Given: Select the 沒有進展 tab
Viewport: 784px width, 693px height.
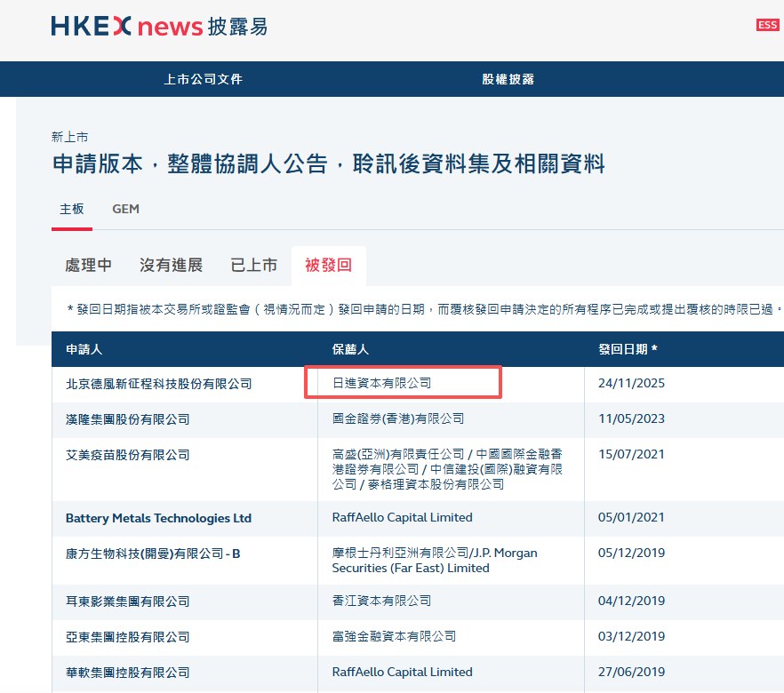Looking at the screenshot, I should tap(171, 265).
